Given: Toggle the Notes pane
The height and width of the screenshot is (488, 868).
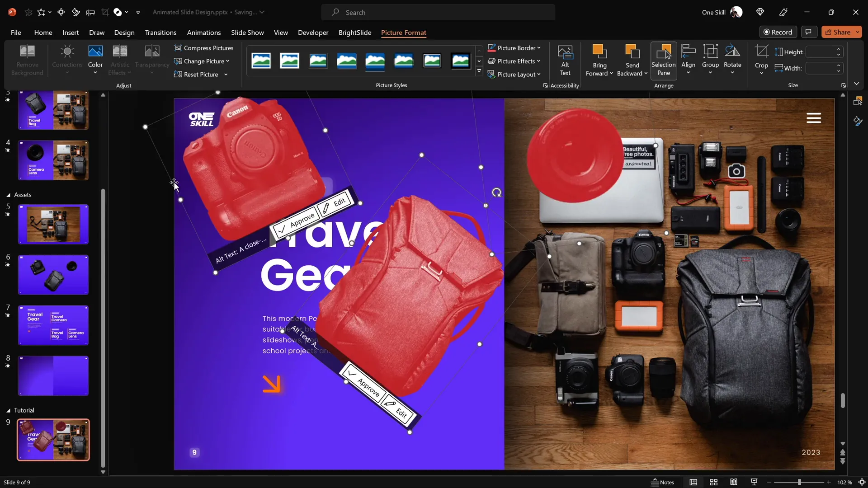Looking at the screenshot, I should tap(663, 482).
